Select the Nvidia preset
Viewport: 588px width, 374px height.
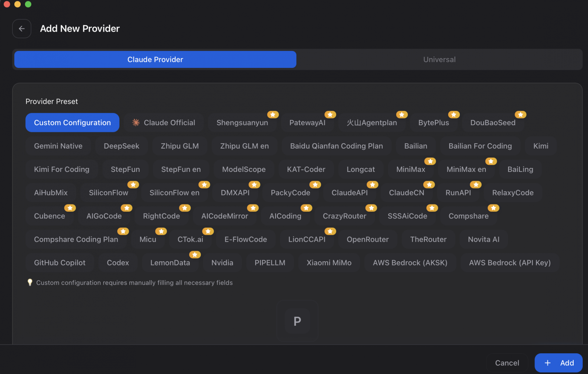(222, 263)
